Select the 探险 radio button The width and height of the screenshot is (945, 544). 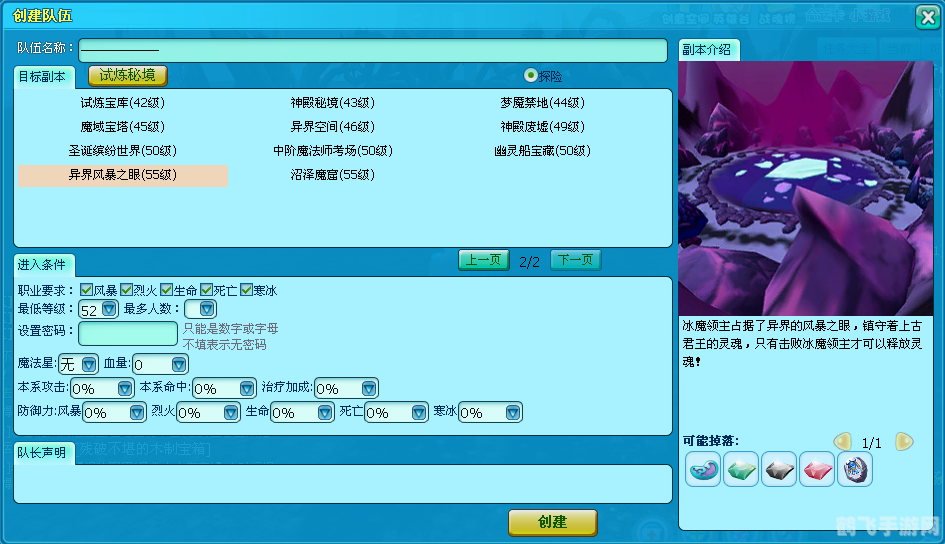click(530, 75)
